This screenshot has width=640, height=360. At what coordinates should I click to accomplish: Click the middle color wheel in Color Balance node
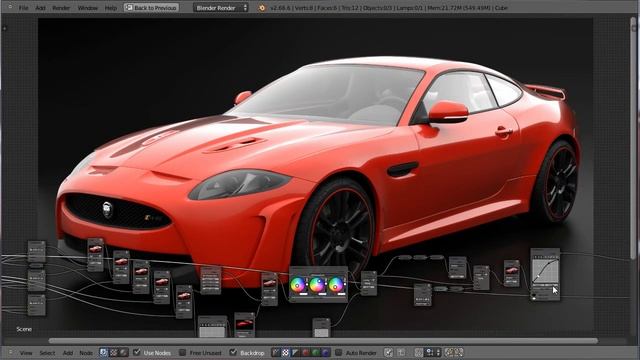(x=317, y=284)
